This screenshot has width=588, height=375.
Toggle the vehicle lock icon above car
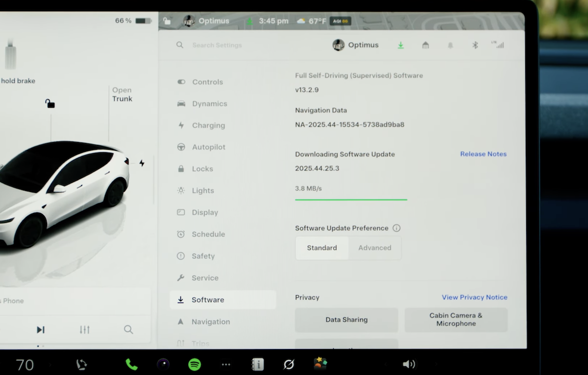(x=50, y=103)
